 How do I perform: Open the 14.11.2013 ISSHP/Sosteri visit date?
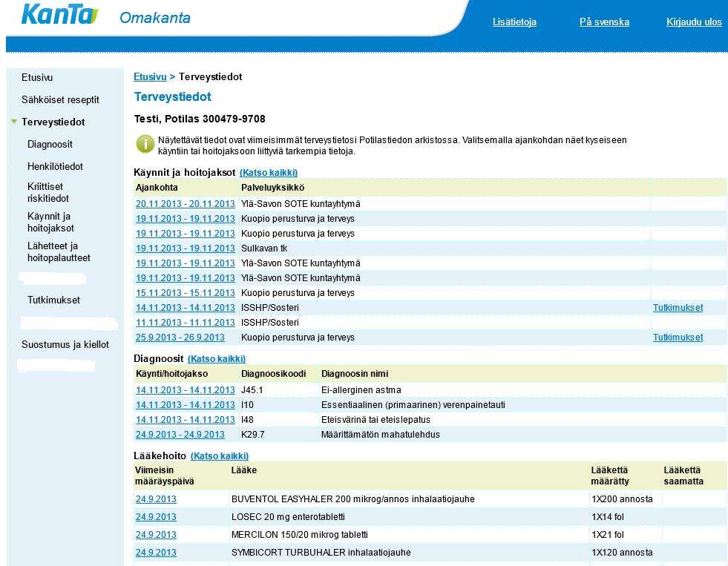(x=186, y=308)
